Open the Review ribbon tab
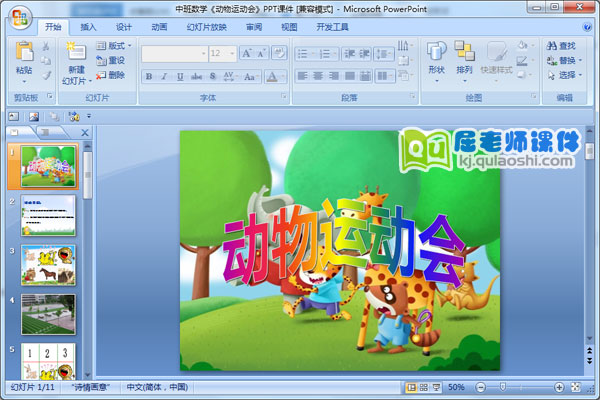 pyautogui.click(x=254, y=27)
